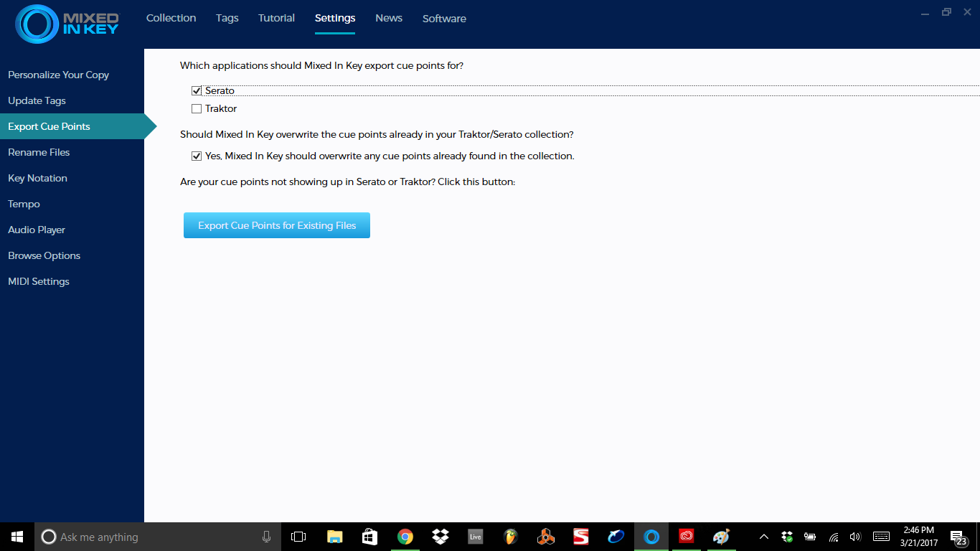
Task: Open Action Center notifications
Action: pos(959,537)
